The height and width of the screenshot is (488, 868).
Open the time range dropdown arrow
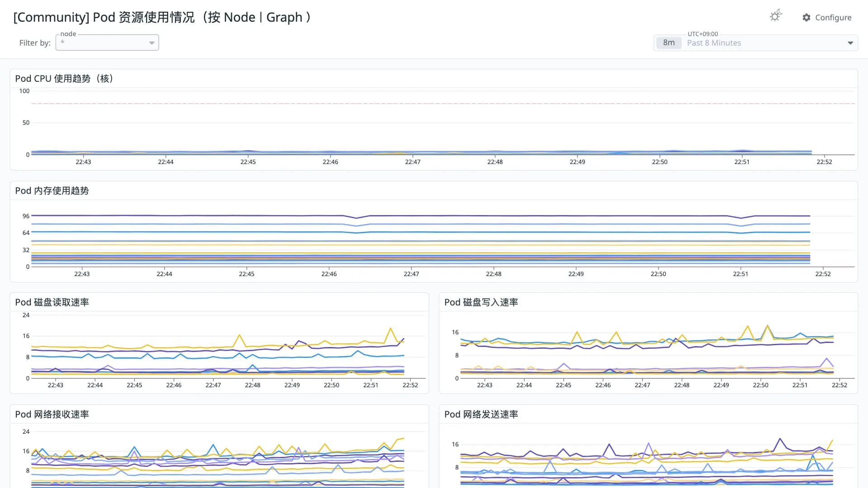coord(850,43)
